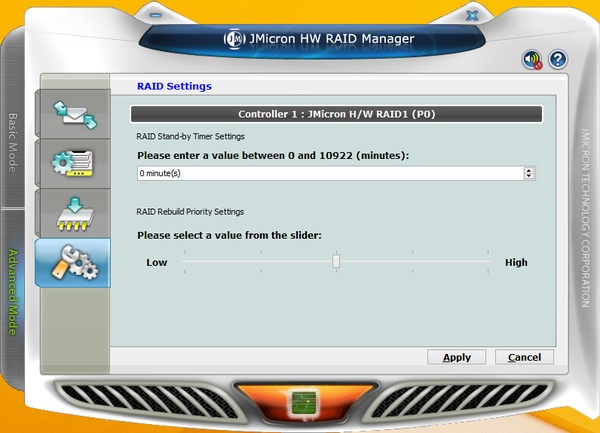Switch to the Advanced Mode tab
The width and height of the screenshot is (600, 433).
coord(13,292)
